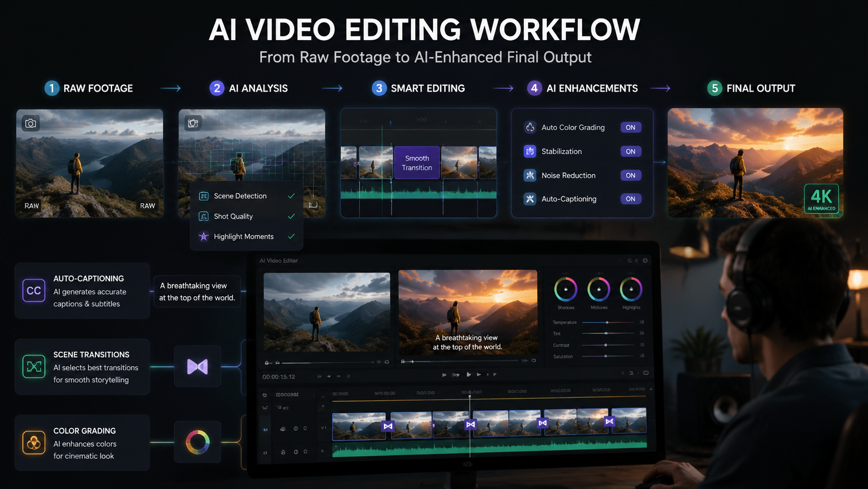The height and width of the screenshot is (489, 868).
Task: Click the timeline playhead handle
Action: (x=470, y=397)
